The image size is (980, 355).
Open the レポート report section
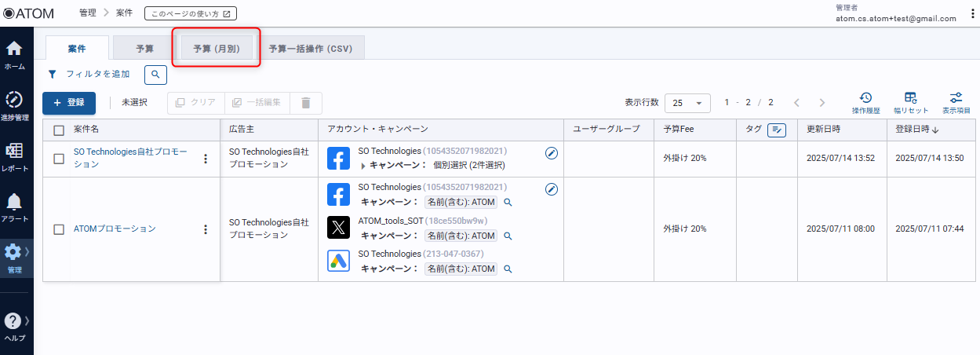[14, 156]
